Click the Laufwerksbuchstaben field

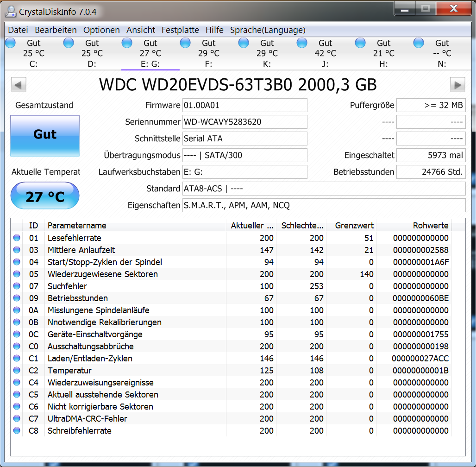[x=244, y=172]
